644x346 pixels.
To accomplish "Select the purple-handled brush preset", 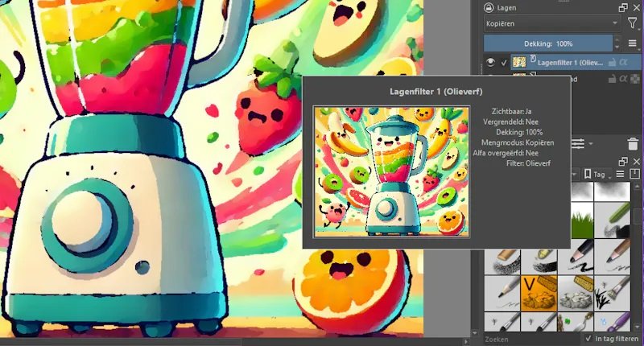I will pyautogui.click(x=612, y=321).
